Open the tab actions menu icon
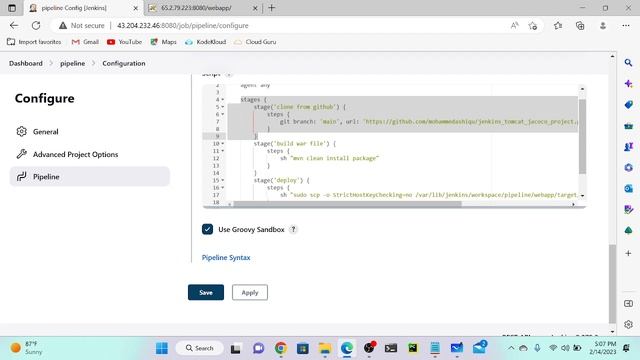Screen dimensions: 640x360 pyautogui.click(x=12, y=8)
